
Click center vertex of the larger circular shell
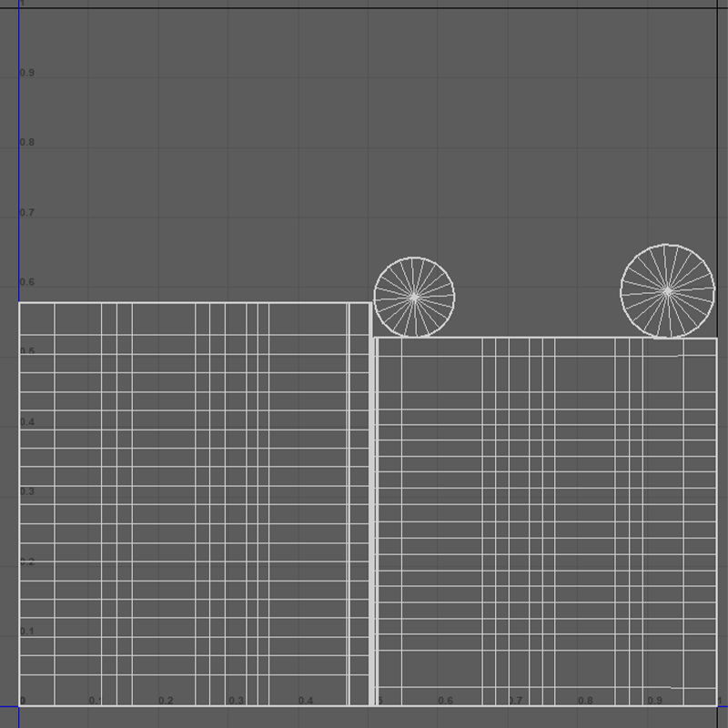(668, 291)
